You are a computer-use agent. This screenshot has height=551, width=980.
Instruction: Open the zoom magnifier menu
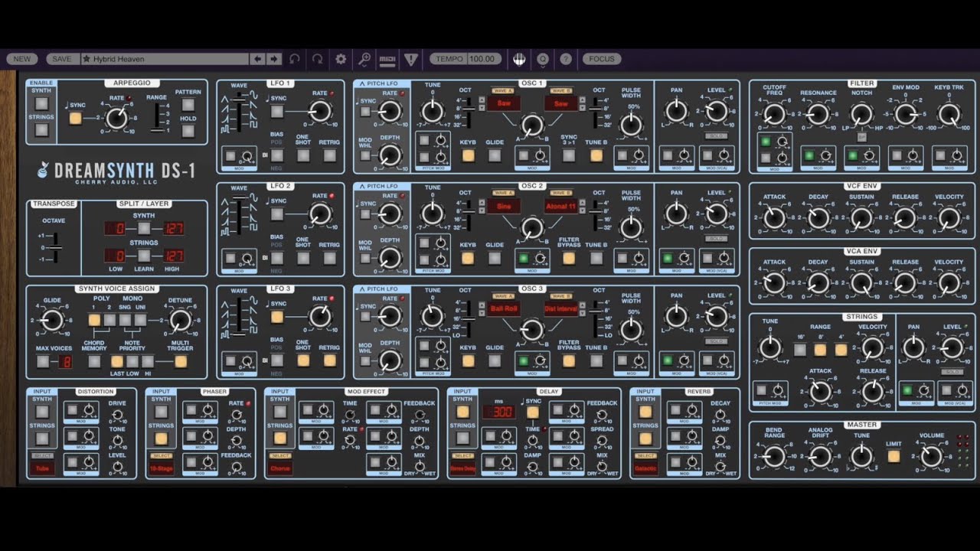[364, 59]
